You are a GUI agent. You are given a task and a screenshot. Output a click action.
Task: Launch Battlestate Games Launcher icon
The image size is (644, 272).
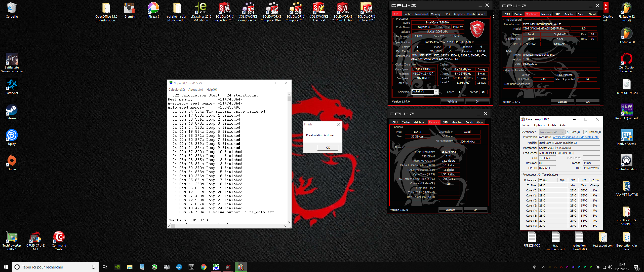[12, 63]
